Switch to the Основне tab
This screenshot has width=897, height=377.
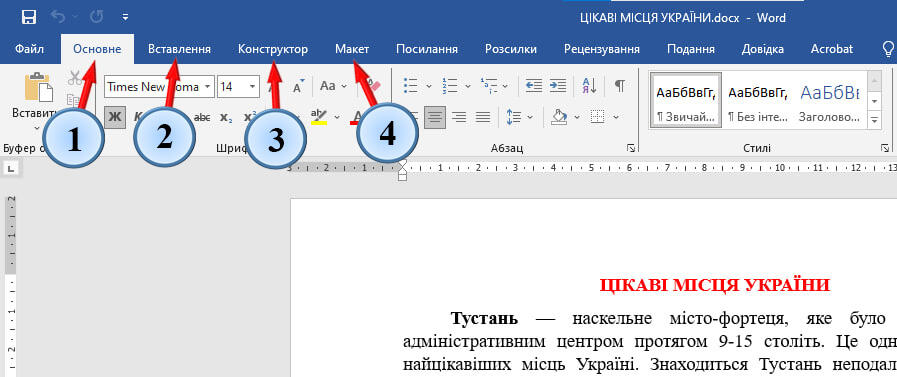pos(97,49)
